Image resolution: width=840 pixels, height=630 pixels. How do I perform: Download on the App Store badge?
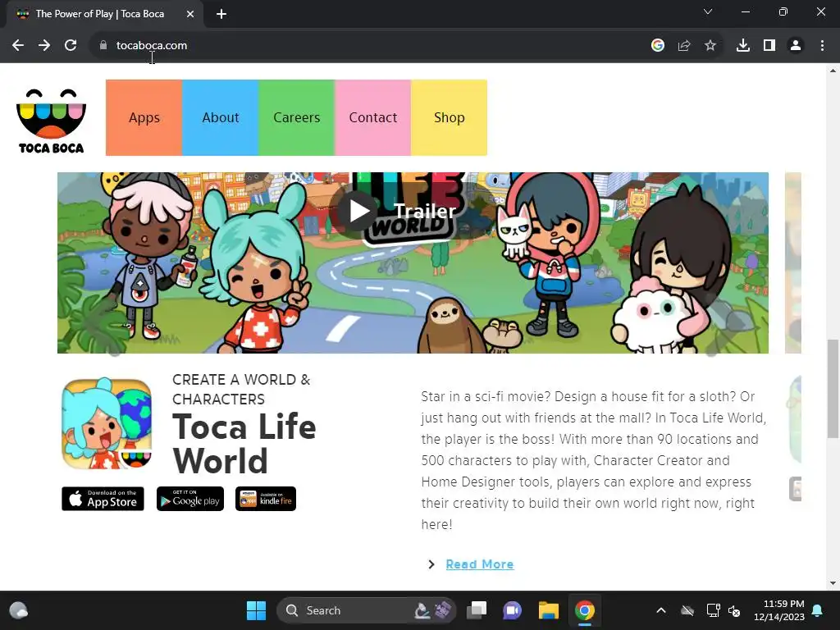pos(103,499)
